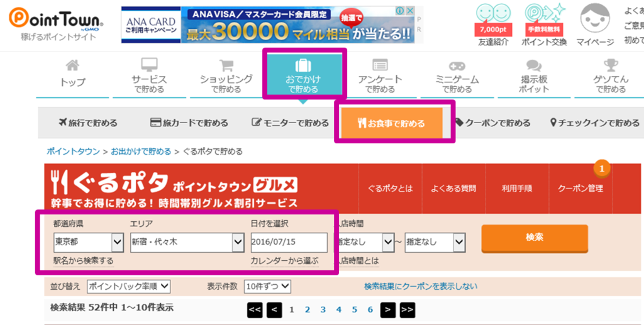The width and height of the screenshot is (644, 325).
Task: Open the ANA CARD banner advertisement
Action: 267,25
